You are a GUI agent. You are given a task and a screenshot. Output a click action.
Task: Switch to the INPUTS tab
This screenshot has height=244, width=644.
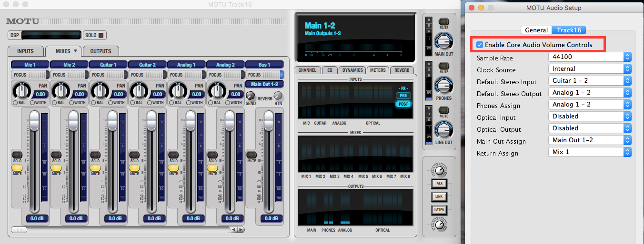pos(26,51)
